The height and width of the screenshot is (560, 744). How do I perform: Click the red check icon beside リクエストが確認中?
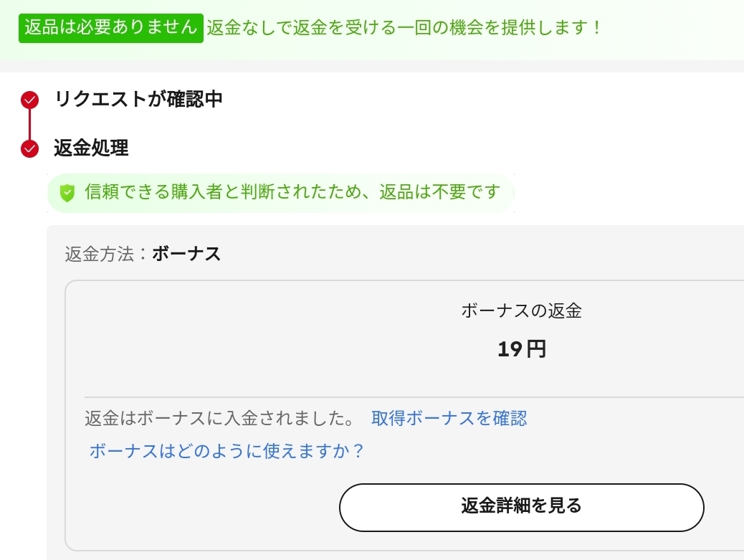tap(29, 100)
